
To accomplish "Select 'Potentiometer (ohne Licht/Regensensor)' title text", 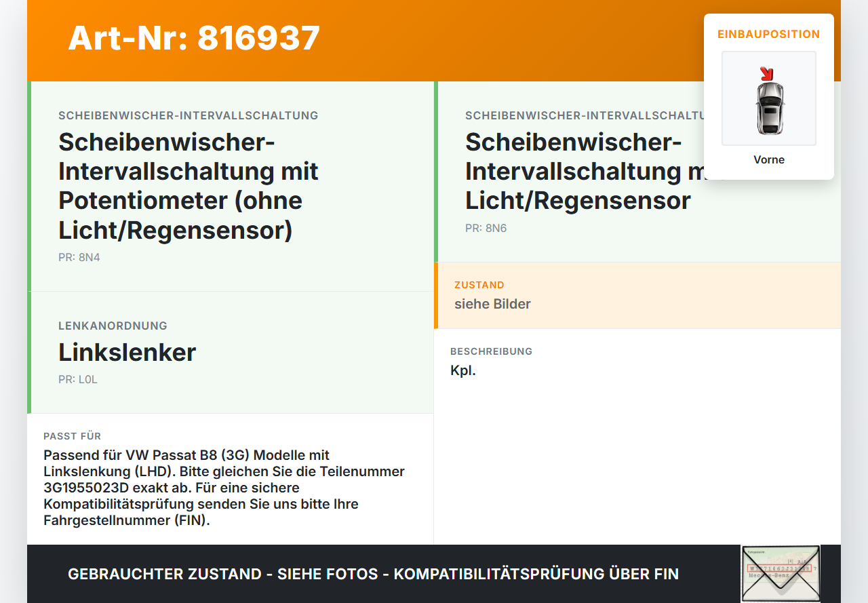I will (x=180, y=215).
